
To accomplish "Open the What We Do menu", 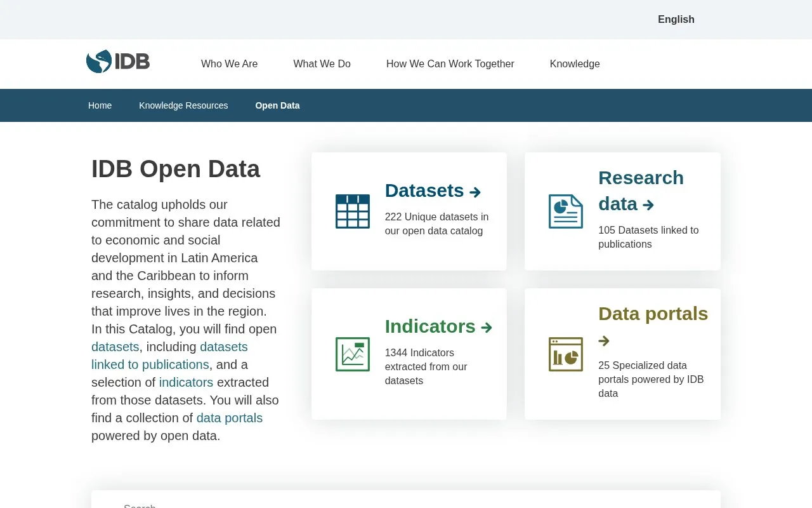I will tap(322, 63).
